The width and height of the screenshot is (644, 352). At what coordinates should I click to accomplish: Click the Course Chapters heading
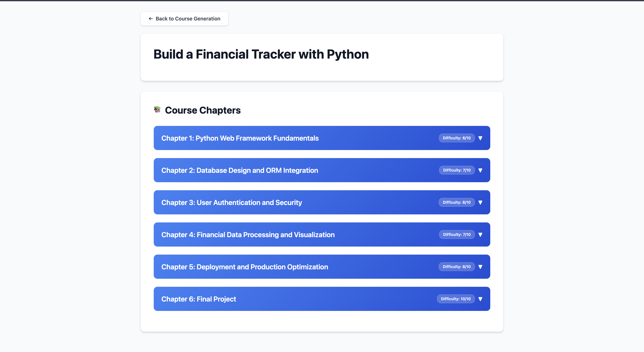pos(203,110)
